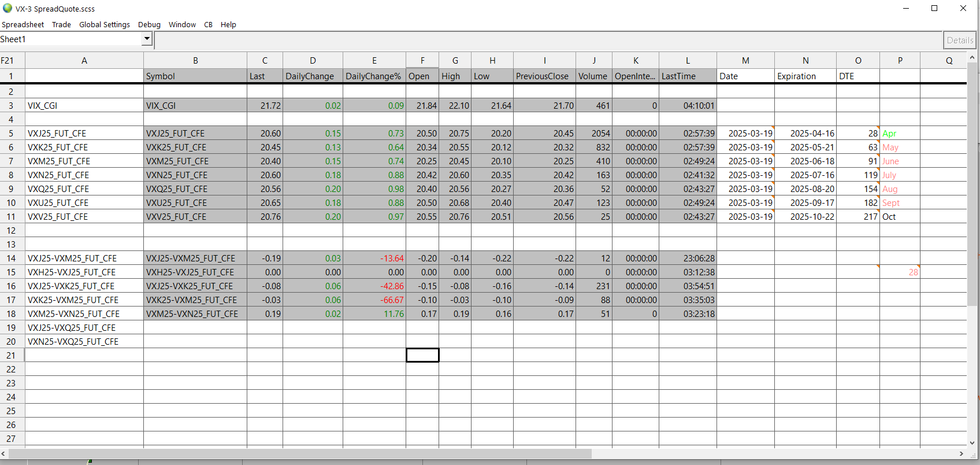Select VXK25_FUT_CFE cell in column B

pos(195,147)
